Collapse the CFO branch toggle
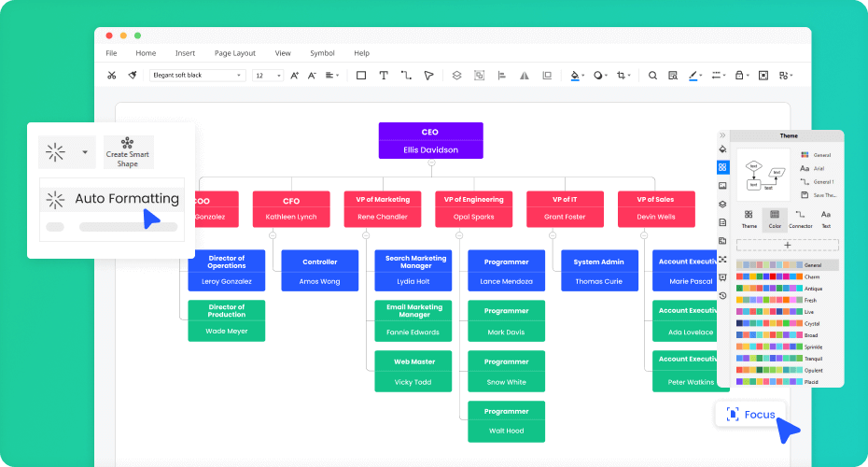 pos(273,235)
